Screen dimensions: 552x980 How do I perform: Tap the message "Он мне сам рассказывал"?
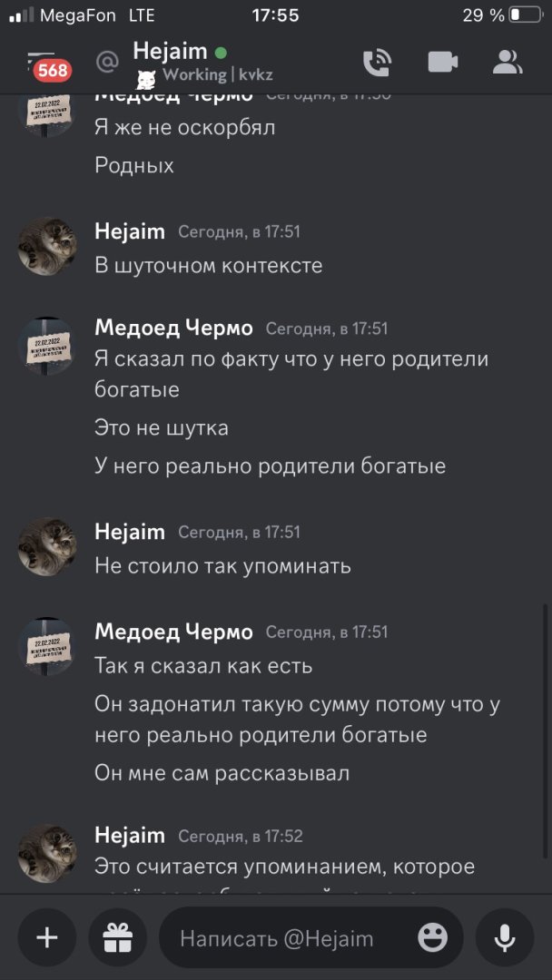222,773
